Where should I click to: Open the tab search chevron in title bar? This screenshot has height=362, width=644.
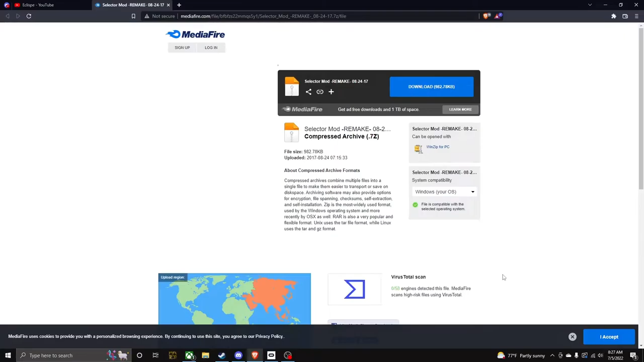[590, 5]
